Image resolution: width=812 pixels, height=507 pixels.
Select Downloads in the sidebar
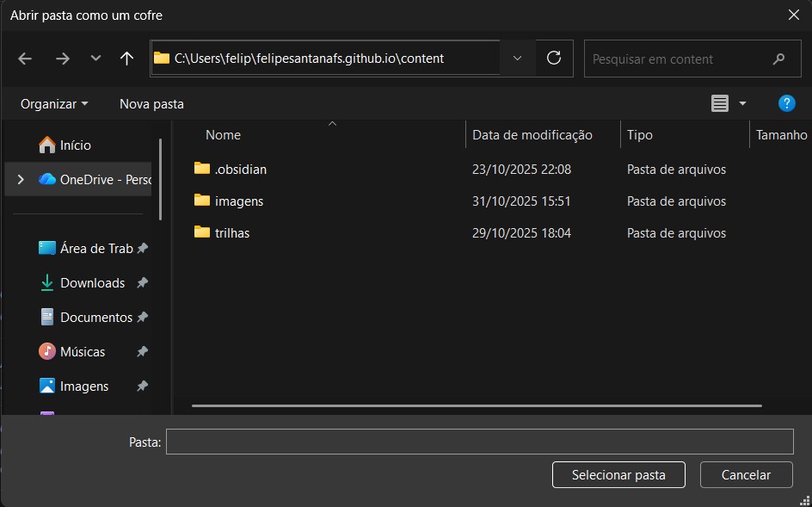tap(92, 283)
